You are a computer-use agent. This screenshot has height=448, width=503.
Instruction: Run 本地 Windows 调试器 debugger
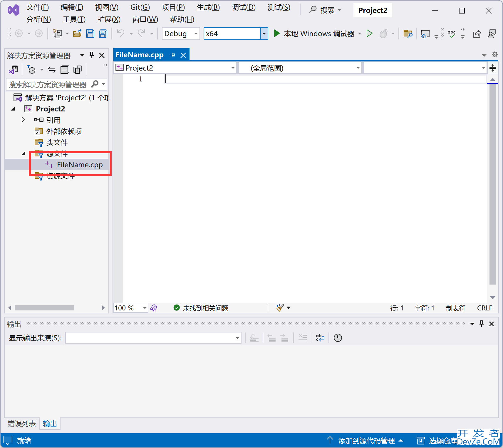(x=314, y=34)
